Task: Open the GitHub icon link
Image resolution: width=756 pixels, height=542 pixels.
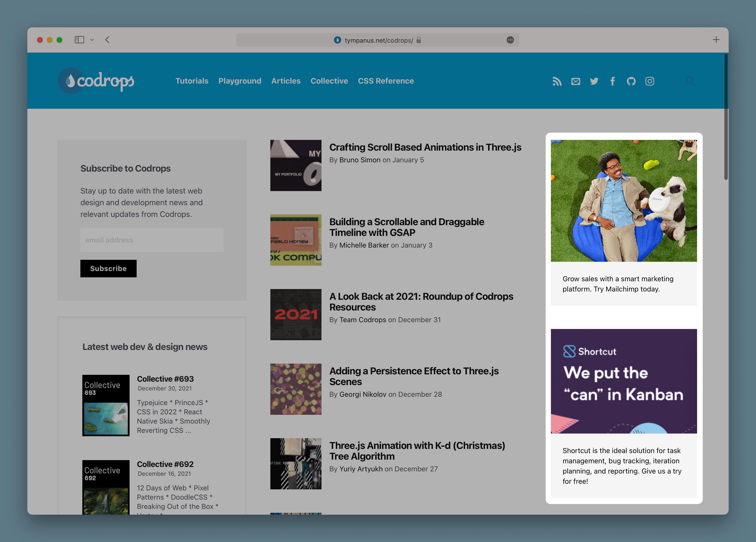Action: [x=631, y=81]
